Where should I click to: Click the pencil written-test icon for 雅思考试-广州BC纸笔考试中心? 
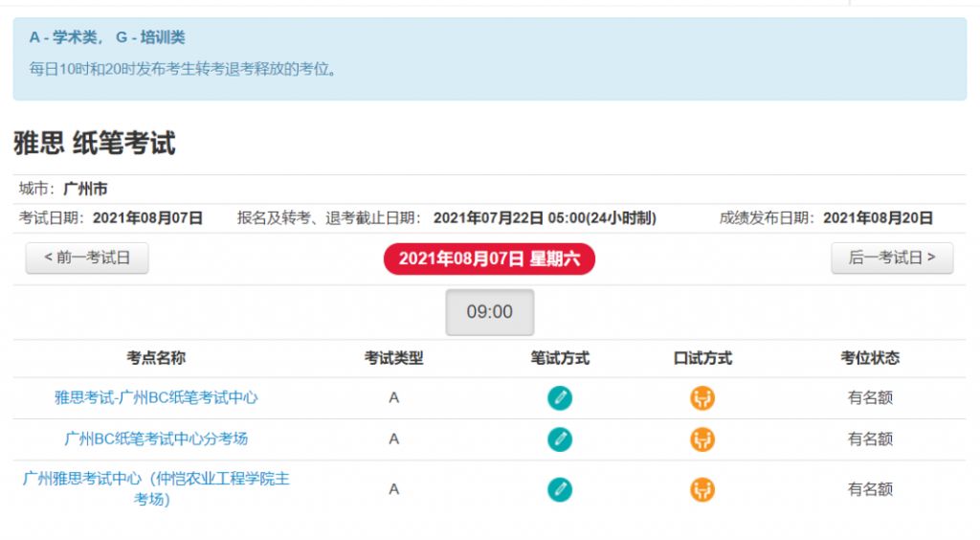click(559, 398)
